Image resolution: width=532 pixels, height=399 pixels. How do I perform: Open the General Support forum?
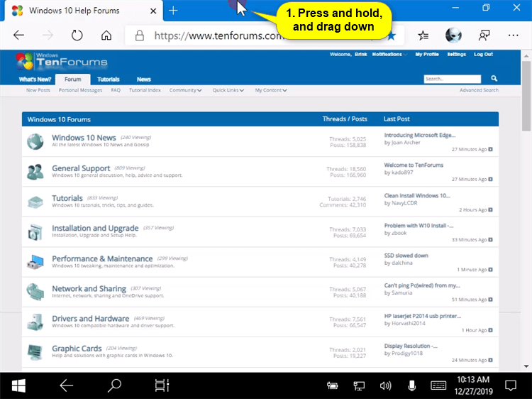[x=81, y=168]
